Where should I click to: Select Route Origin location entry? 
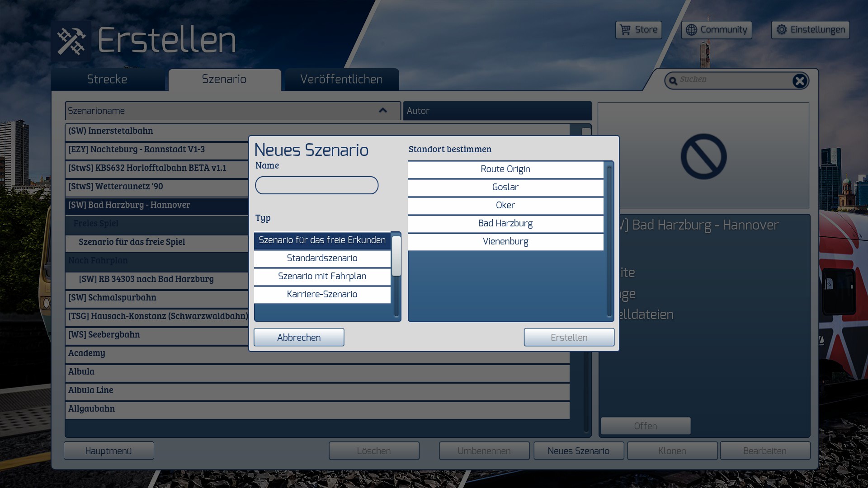pyautogui.click(x=505, y=169)
